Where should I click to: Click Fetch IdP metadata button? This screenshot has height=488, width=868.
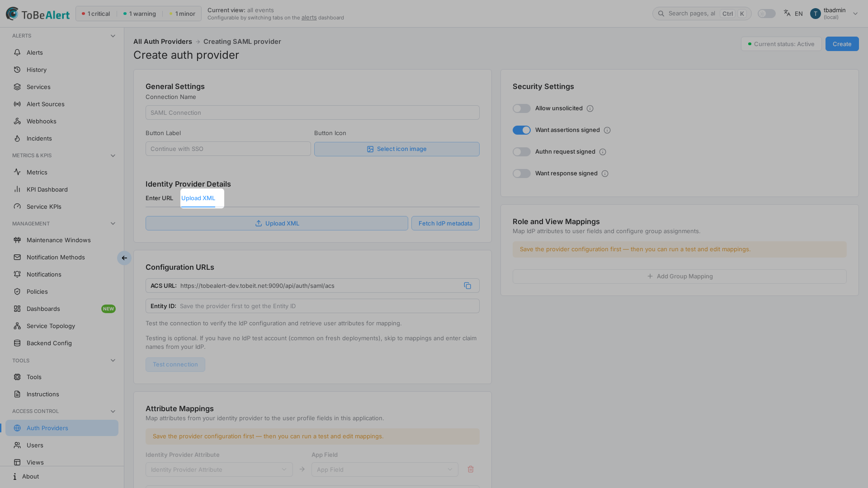point(445,223)
